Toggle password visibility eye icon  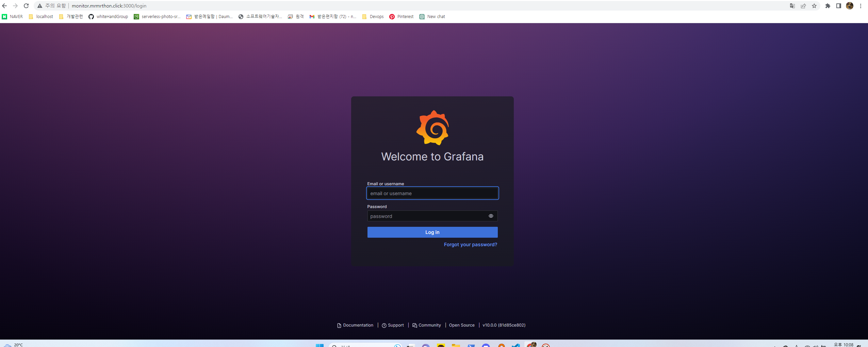tap(491, 216)
